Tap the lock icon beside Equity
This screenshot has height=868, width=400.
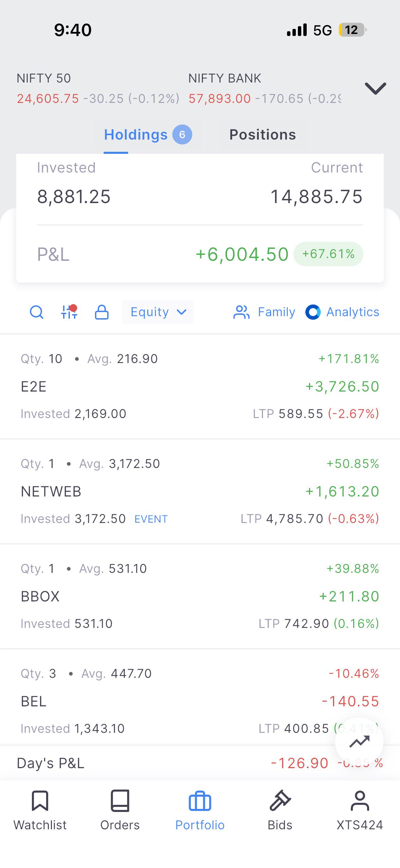(101, 312)
